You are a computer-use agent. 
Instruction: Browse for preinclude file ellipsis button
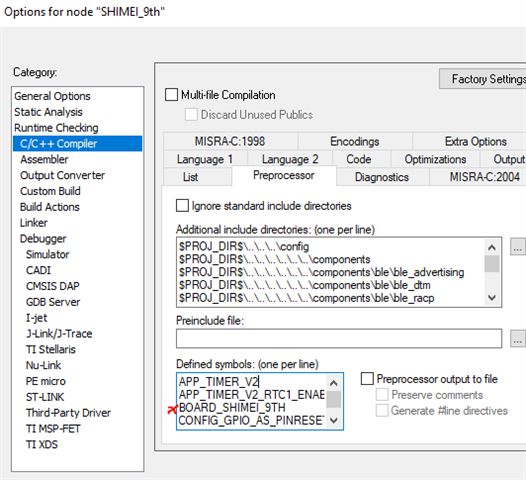[x=518, y=339]
